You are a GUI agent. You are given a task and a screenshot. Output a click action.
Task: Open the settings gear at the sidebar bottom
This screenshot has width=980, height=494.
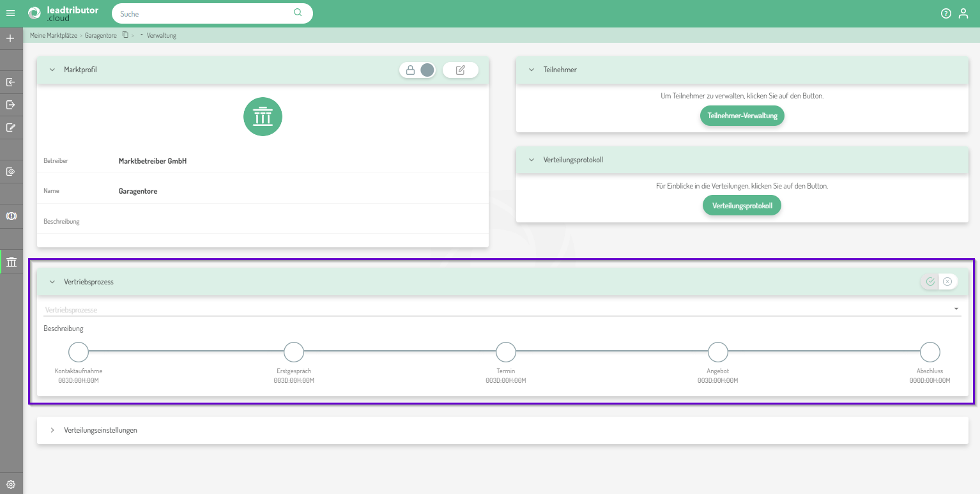click(10, 484)
